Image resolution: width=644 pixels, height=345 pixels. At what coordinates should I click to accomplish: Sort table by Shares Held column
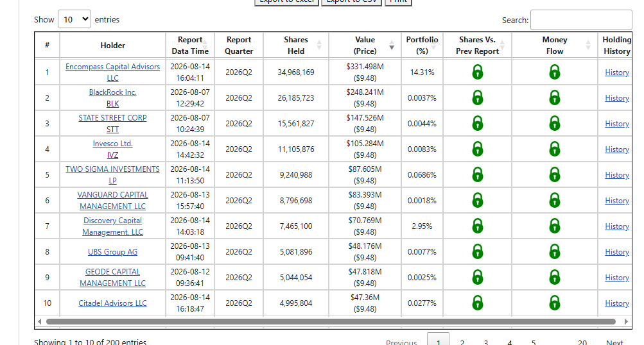[296, 45]
